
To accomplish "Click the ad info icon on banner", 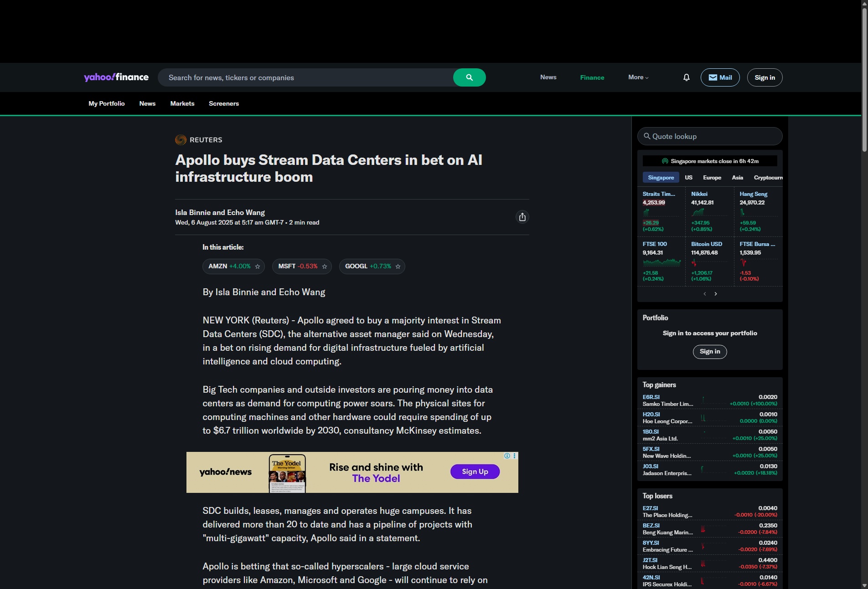I will tap(507, 456).
